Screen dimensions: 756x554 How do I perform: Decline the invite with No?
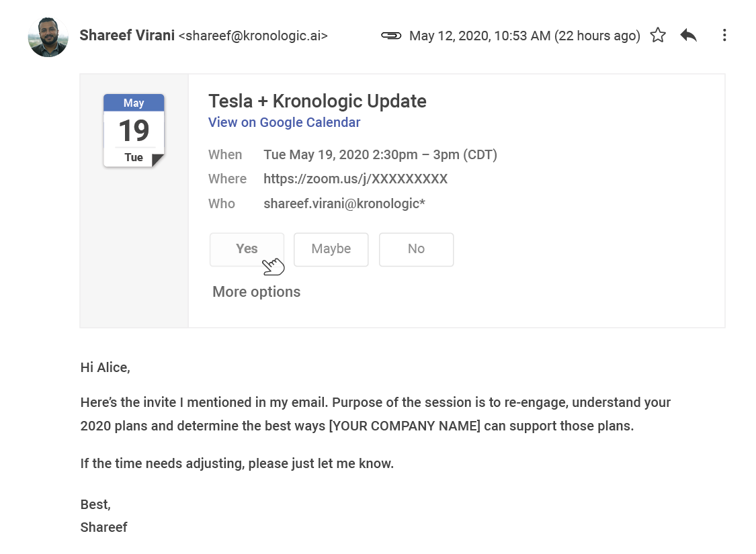[416, 249]
